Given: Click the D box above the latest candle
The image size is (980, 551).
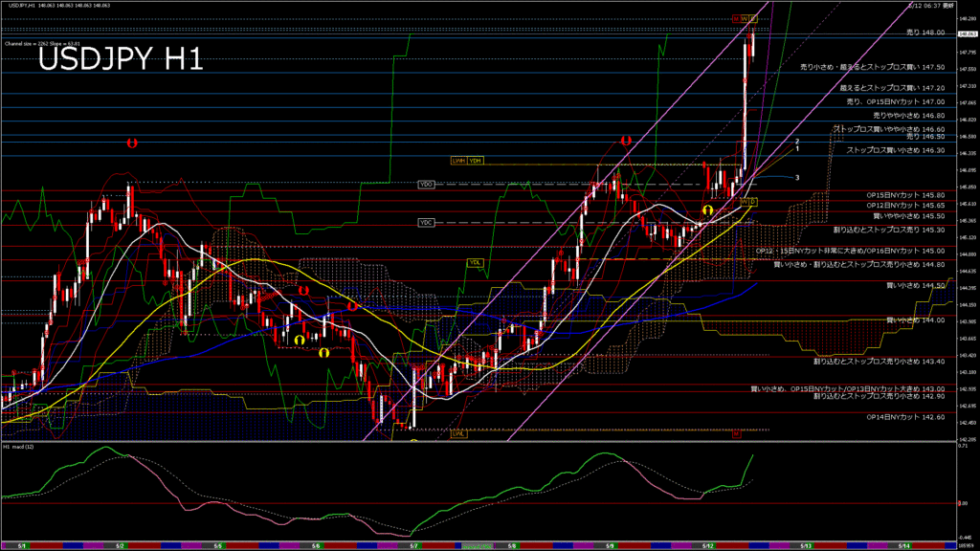Looking at the screenshot, I should [x=753, y=19].
